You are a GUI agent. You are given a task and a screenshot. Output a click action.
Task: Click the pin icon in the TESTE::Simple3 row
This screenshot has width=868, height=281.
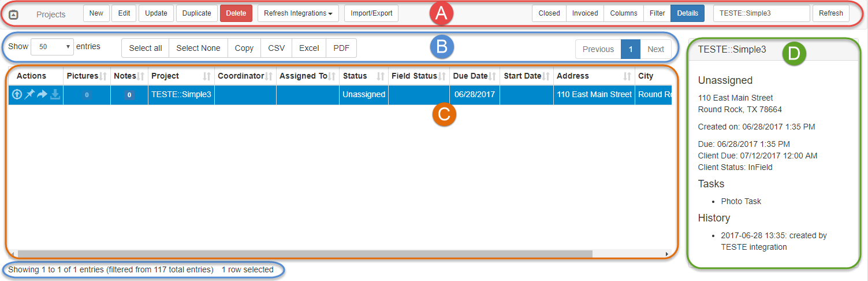pyautogui.click(x=29, y=94)
